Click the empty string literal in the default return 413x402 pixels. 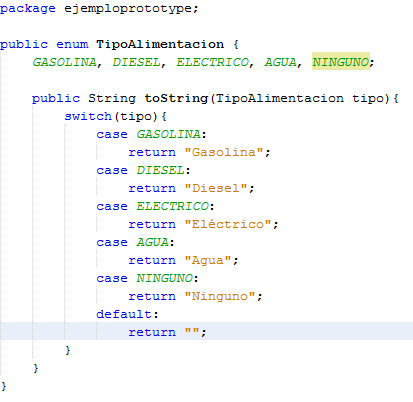point(192,331)
